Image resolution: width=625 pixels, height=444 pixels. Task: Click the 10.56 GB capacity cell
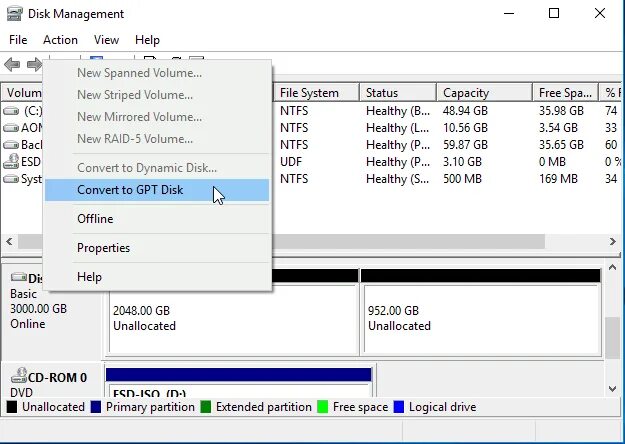tap(465, 128)
